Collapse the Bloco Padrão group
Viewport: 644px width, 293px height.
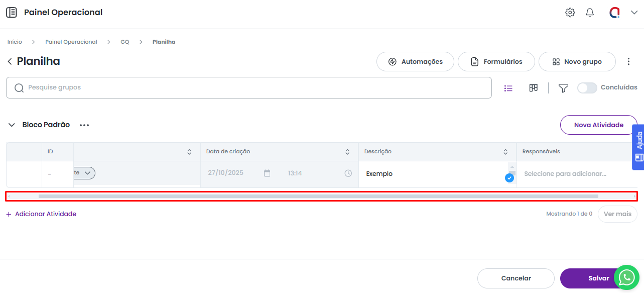[x=12, y=125]
